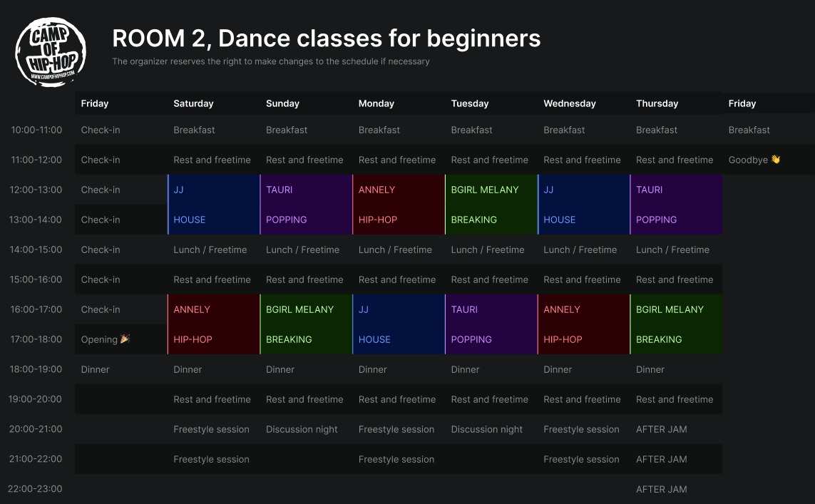Select Thursday's 22:00-23:00 AFTER JAM entry
This screenshot has width=815, height=504.
661,489
